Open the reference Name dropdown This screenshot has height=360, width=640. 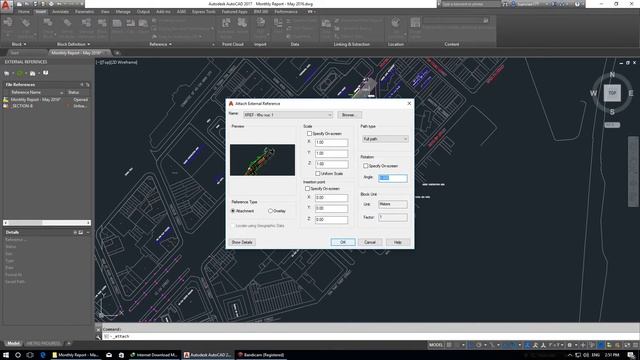[288, 115]
